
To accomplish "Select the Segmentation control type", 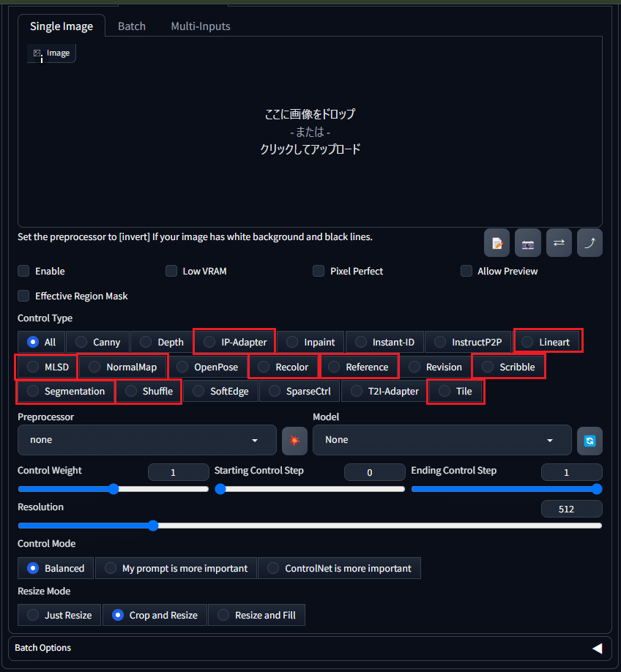I will pos(66,392).
